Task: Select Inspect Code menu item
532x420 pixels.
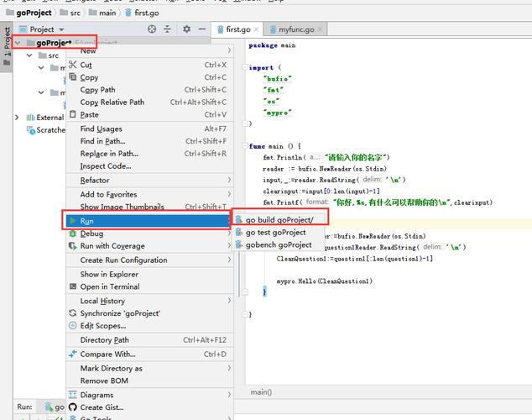Action: click(149, 166)
